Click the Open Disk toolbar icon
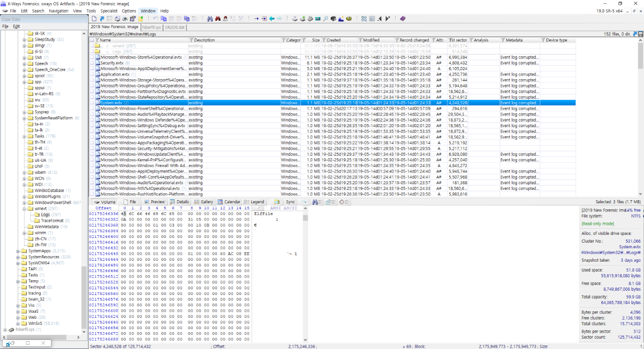644x349 pixels. tap(295, 19)
